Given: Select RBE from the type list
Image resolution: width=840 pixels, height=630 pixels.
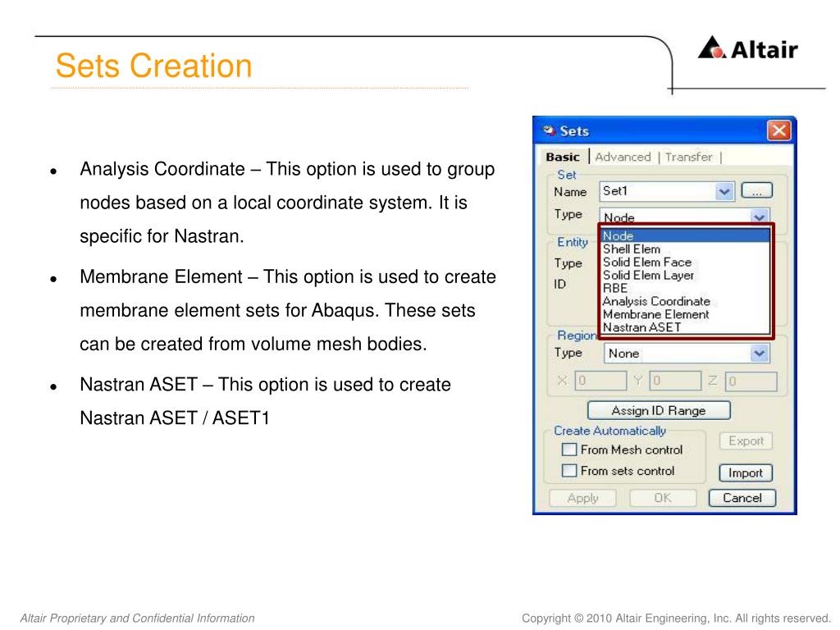Looking at the screenshot, I should (685, 288).
